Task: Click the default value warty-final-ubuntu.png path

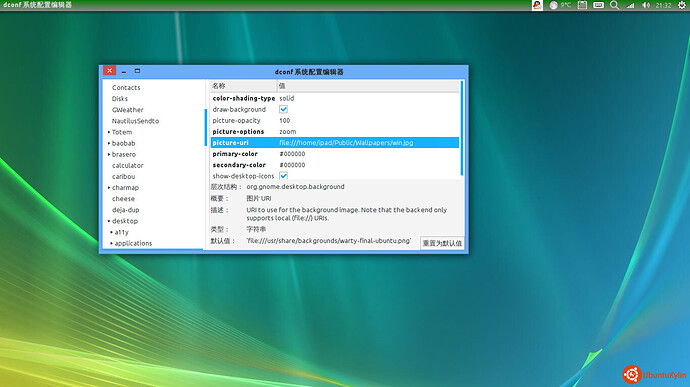Action: coord(329,241)
